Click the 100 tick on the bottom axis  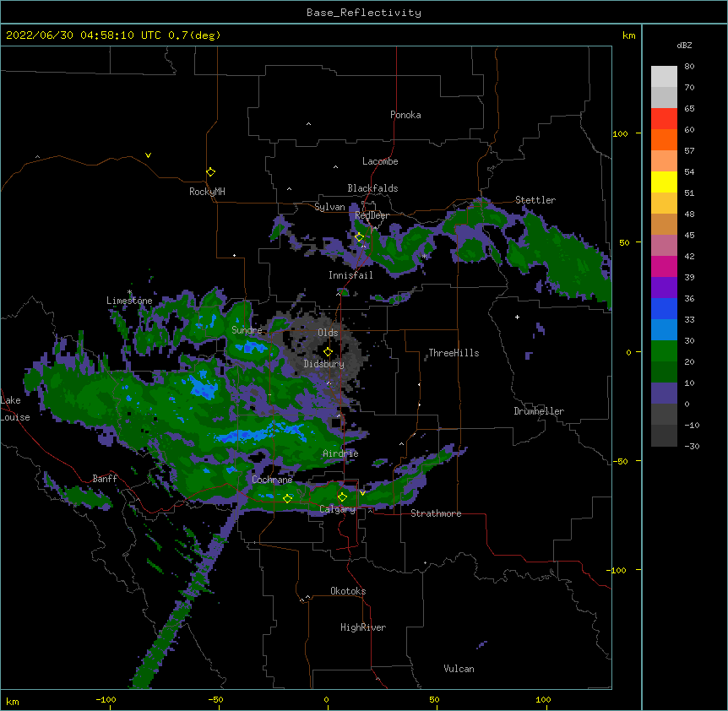543,700
